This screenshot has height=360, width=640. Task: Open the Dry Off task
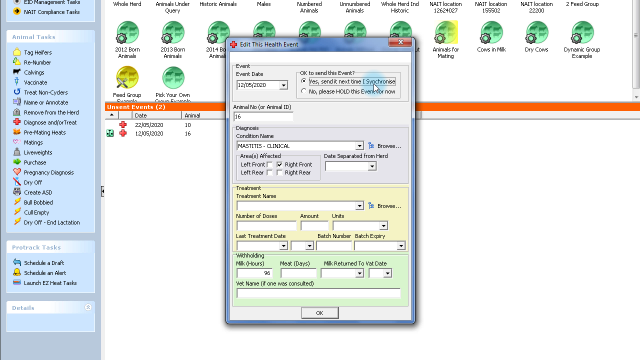click(33, 182)
